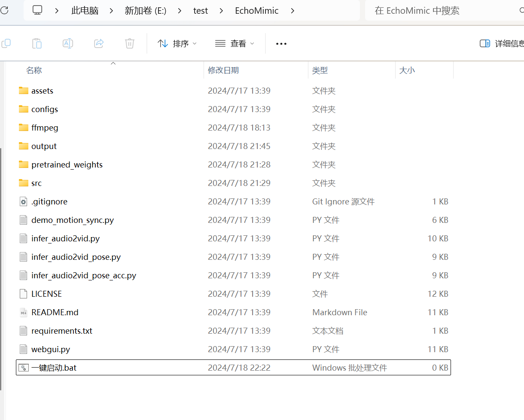Viewport: 524px width, 420px height.
Task: Toggle the 详细信息 details pane button
Action: [502, 43]
